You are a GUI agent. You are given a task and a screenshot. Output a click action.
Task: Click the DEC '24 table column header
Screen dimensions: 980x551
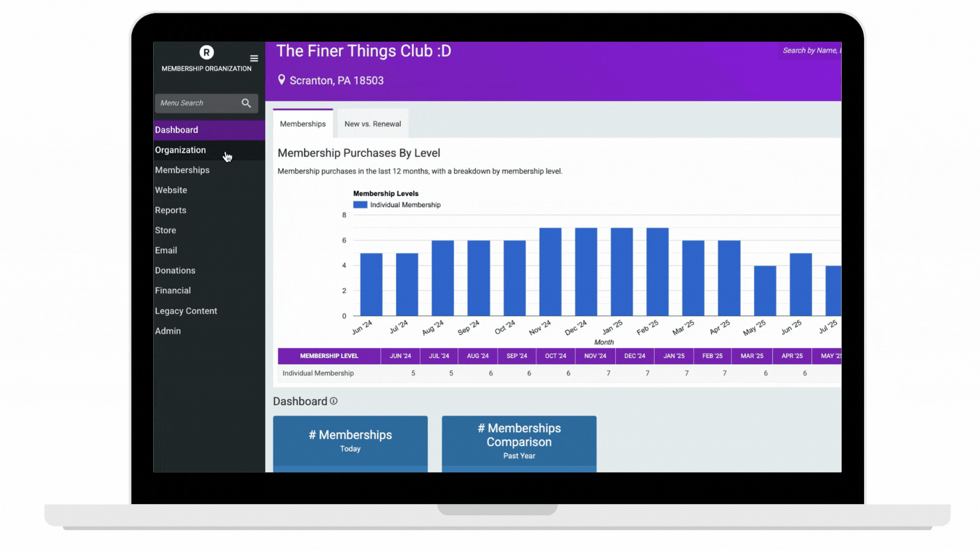click(x=634, y=356)
